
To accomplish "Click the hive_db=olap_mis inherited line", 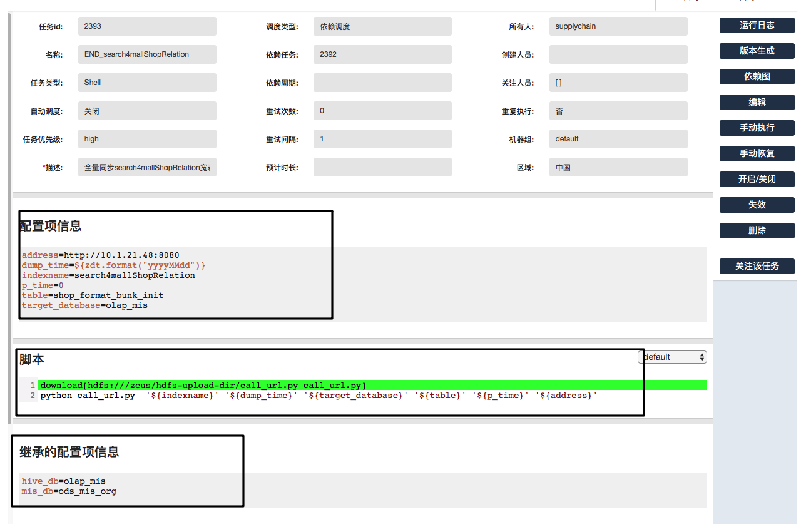I will point(64,481).
